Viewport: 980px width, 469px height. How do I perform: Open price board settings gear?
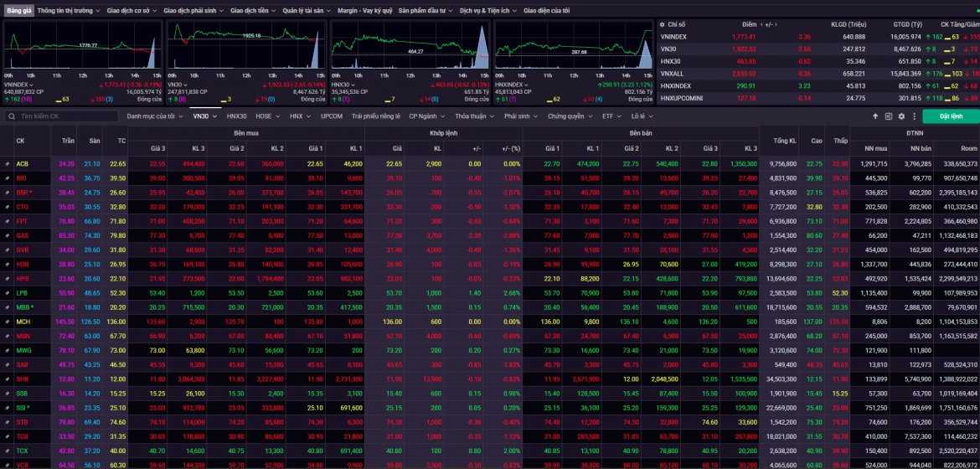point(901,116)
